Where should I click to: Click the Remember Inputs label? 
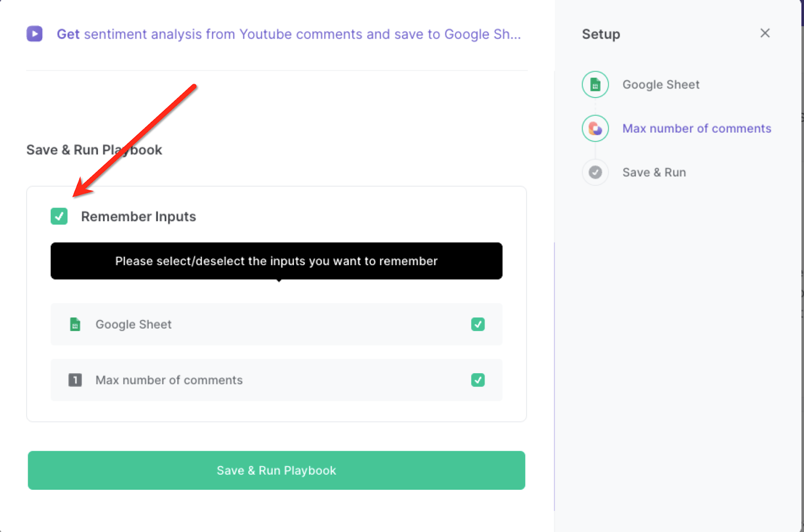pos(138,217)
